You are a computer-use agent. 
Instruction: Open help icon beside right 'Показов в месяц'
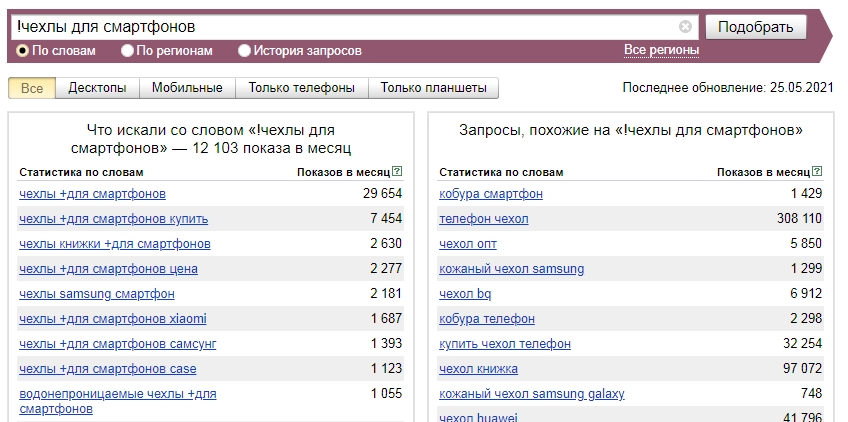(817, 172)
